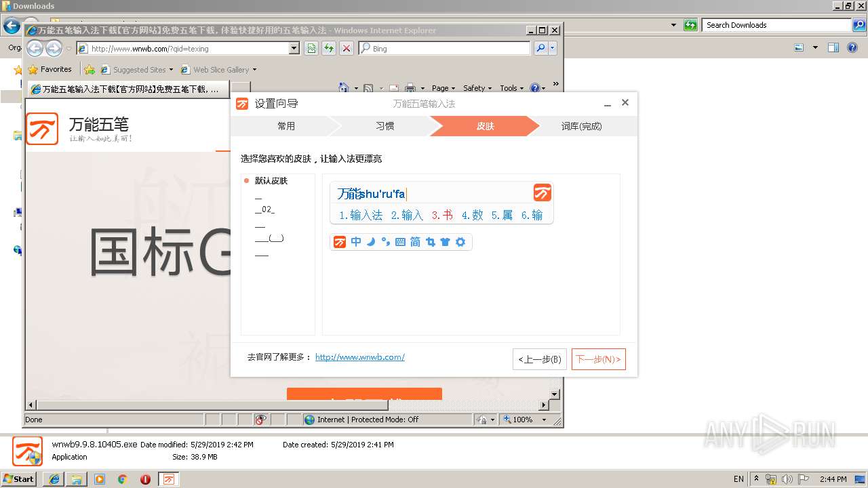Open IE Help question mark menu
This screenshot has height=488, width=868.
pos(537,88)
